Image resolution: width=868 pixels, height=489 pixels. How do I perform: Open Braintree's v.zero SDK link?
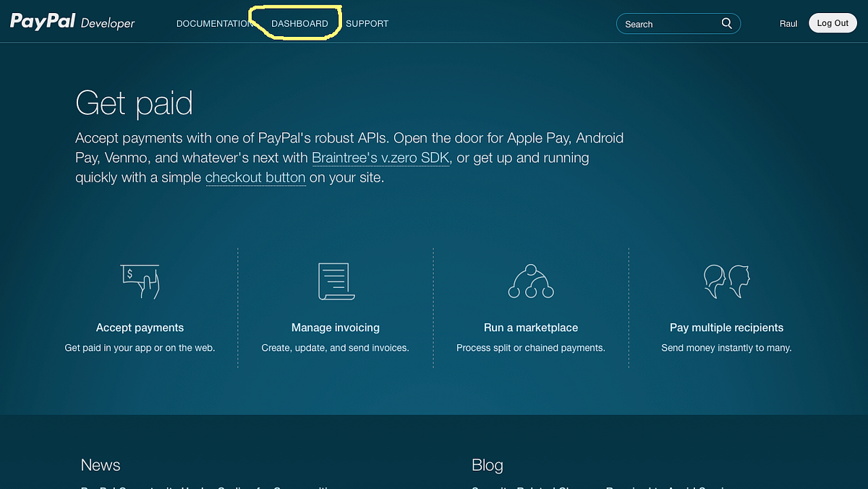[380, 157]
